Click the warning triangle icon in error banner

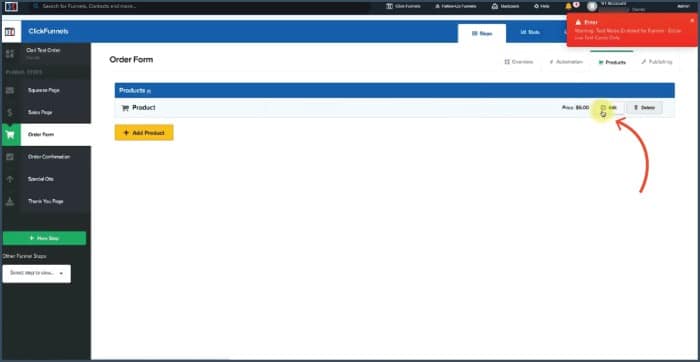coord(578,22)
